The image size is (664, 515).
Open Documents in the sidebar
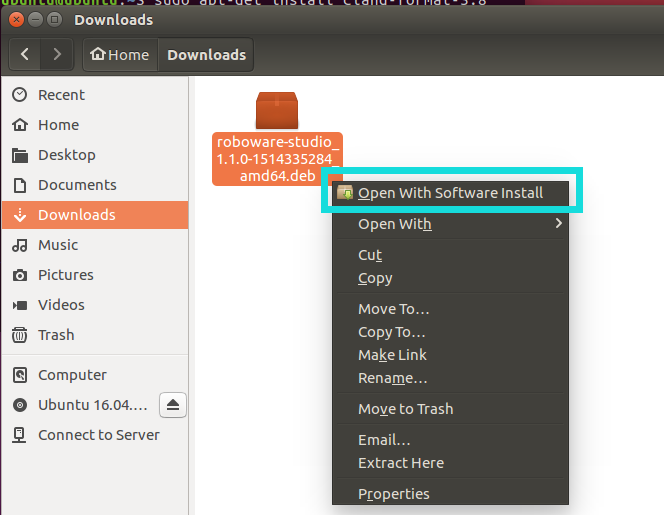[x=95, y=185]
